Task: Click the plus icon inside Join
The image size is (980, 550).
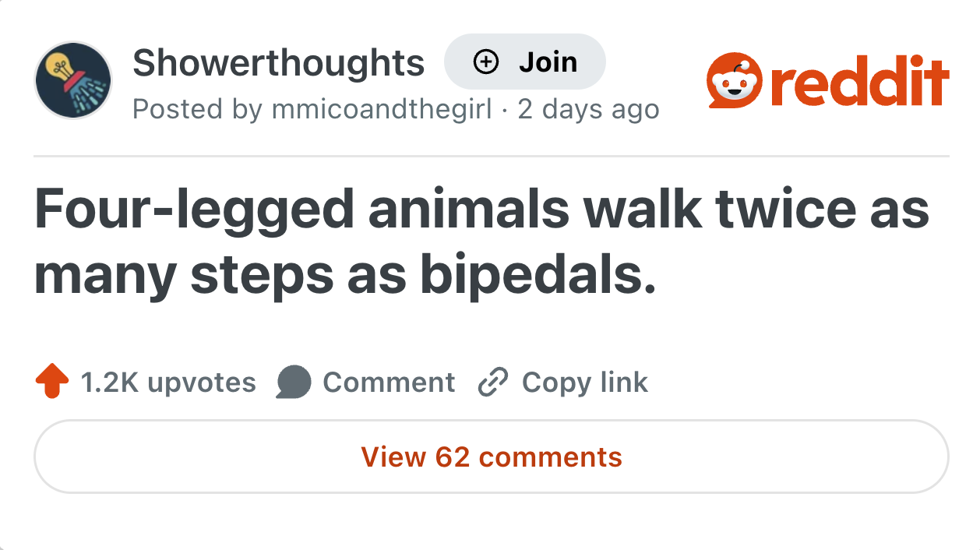Action: click(486, 62)
